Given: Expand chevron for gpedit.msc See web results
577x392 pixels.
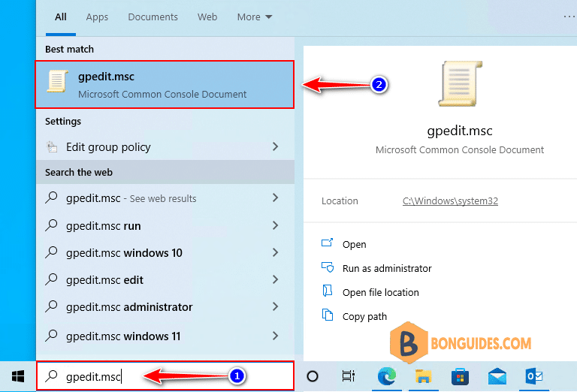Looking at the screenshot, I should point(275,198).
